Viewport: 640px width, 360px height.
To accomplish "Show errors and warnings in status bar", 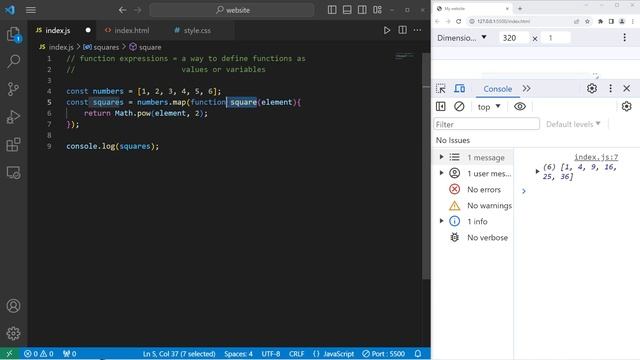I will coord(39,353).
